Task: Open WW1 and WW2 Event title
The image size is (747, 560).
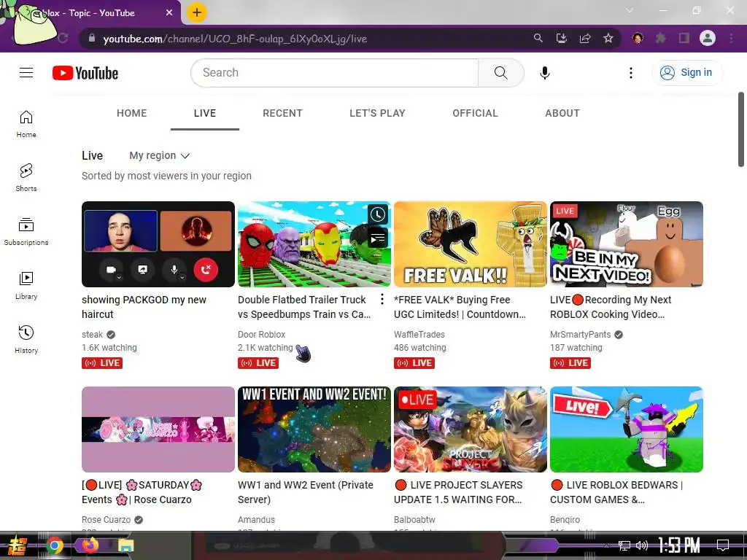Action: 306,492
